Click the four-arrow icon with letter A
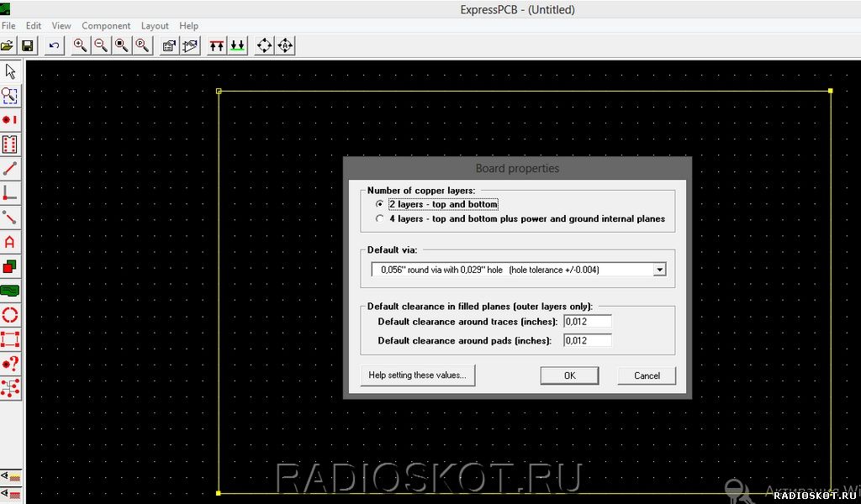The height and width of the screenshot is (504, 861). click(x=285, y=45)
